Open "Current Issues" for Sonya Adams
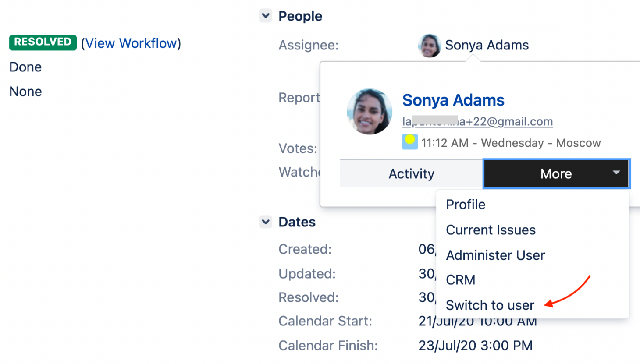 491,230
